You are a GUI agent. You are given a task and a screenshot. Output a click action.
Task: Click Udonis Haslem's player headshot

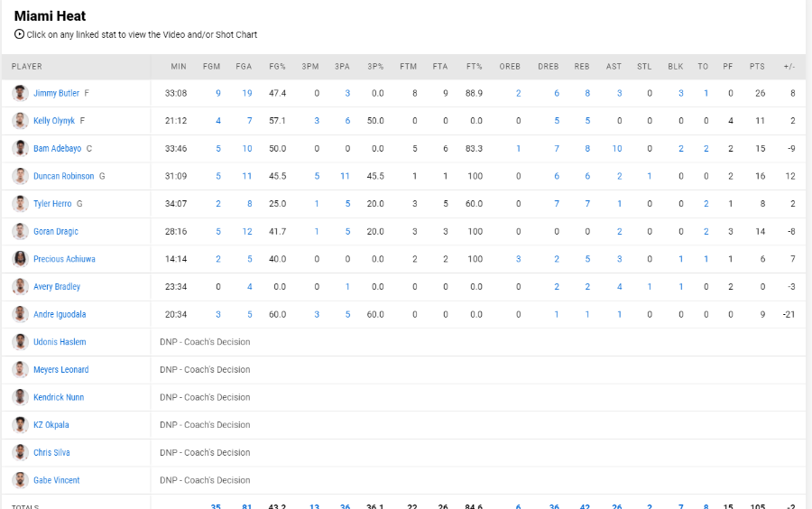pos(20,342)
